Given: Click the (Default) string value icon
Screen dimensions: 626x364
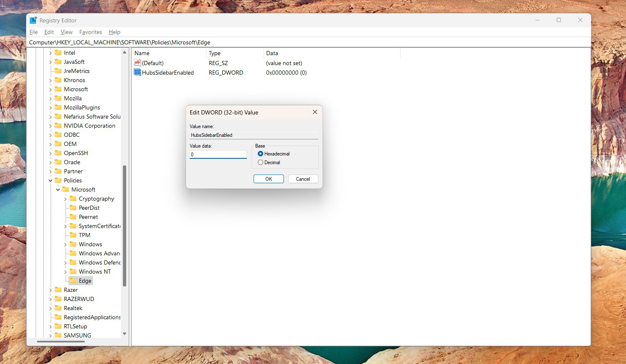Looking at the screenshot, I should (137, 63).
